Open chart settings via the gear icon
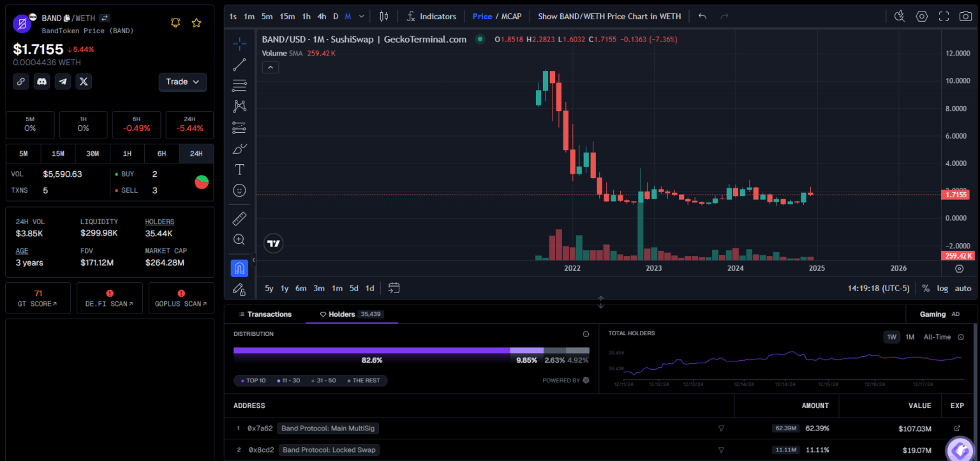Screen dimensions: 980x461 (x=921, y=16)
